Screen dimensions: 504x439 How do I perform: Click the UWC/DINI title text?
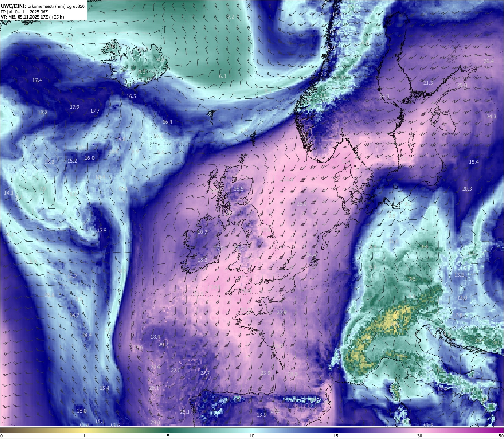tap(13, 6)
